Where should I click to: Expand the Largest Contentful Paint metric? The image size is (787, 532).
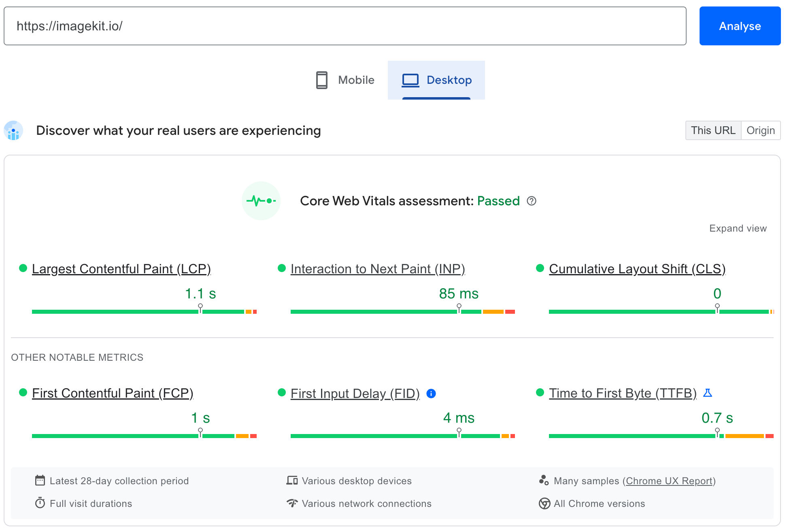pyautogui.click(x=121, y=268)
